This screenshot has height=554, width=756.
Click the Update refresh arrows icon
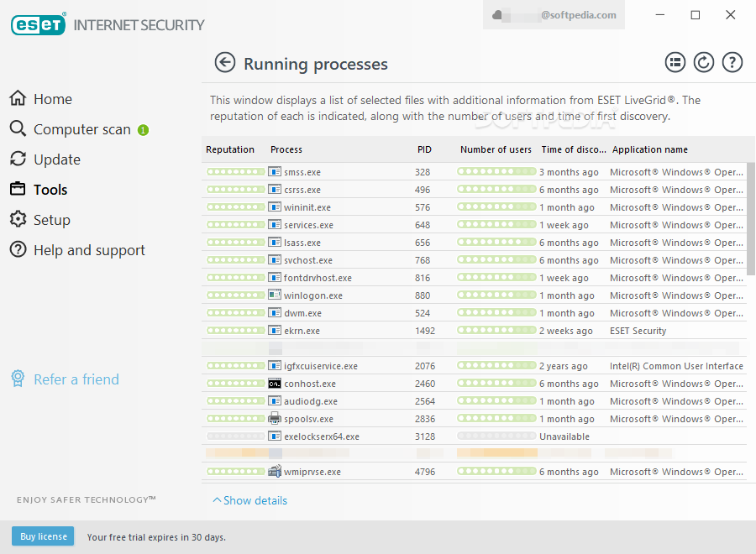click(18, 159)
